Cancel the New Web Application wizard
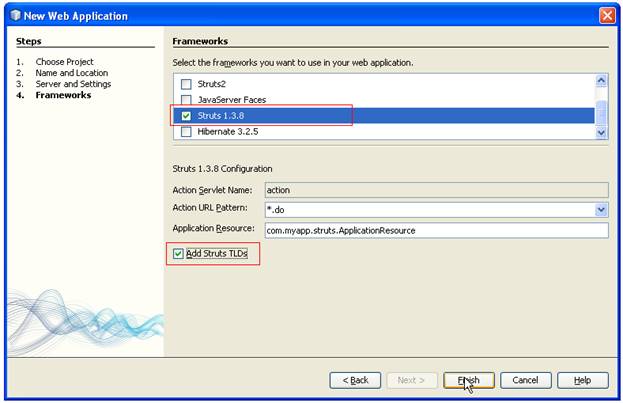This screenshot has height=403, width=623. (x=526, y=380)
